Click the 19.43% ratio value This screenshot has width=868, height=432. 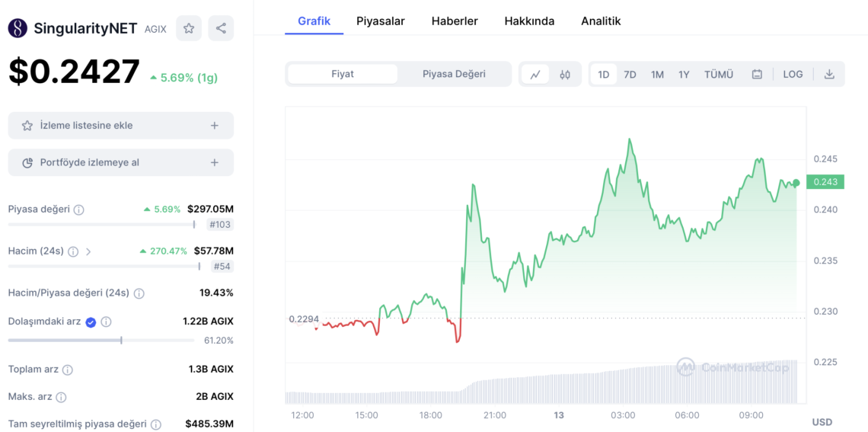(x=216, y=293)
